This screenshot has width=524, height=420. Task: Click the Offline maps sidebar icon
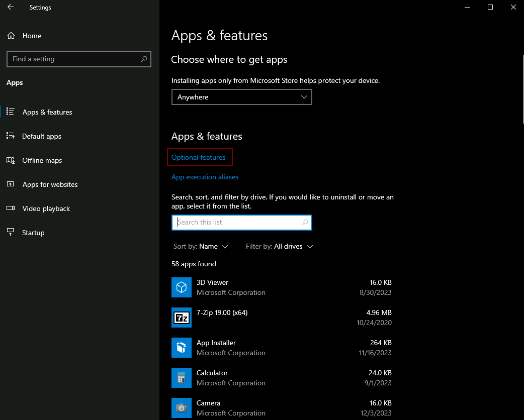(x=11, y=160)
